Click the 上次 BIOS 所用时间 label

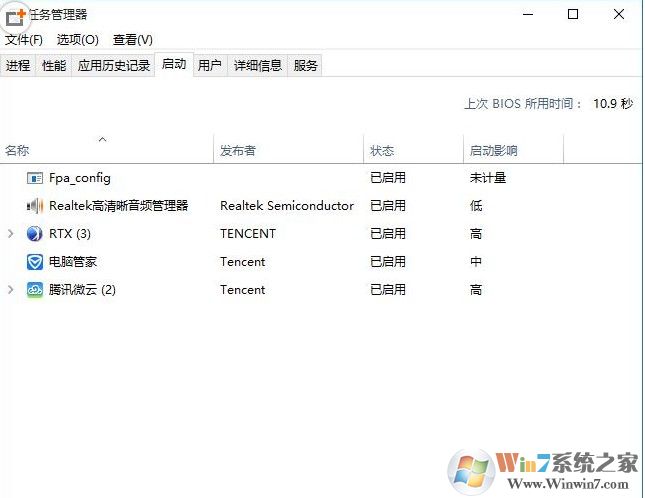point(522,104)
